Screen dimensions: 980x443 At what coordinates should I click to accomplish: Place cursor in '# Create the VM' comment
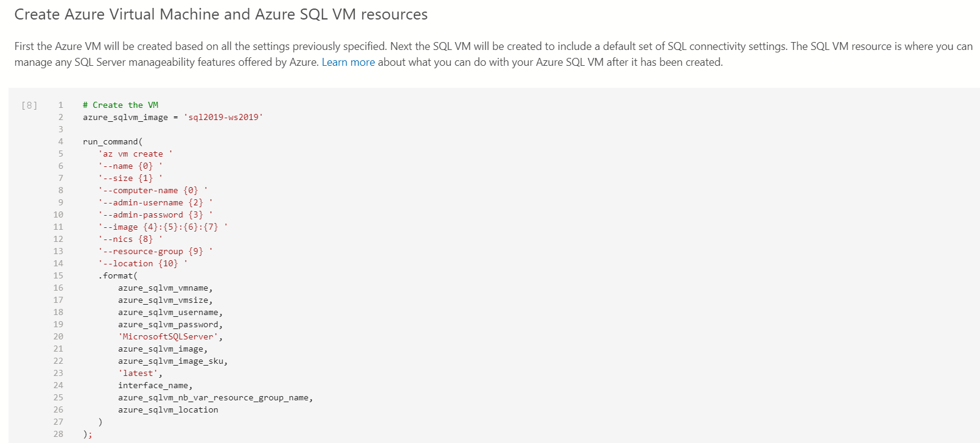[x=121, y=105]
